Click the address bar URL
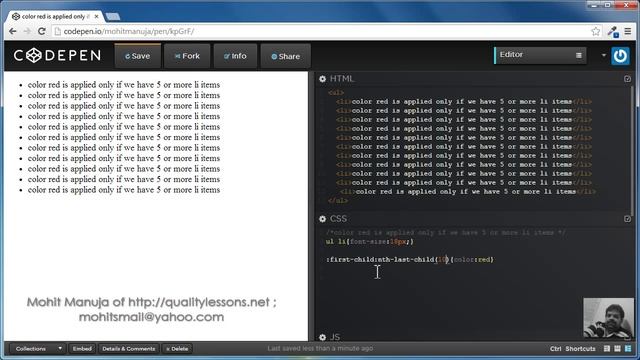 (x=129, y=31)
